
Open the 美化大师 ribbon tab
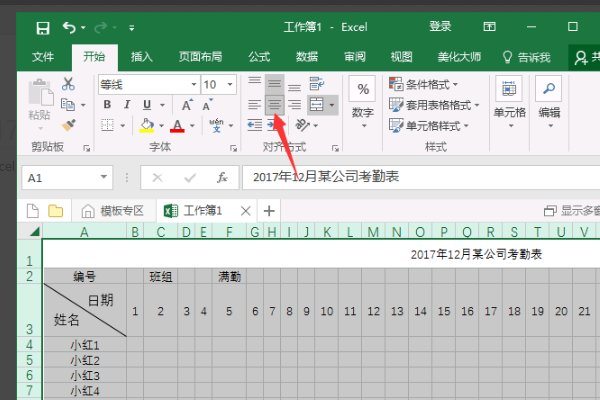tap(459, 57)
